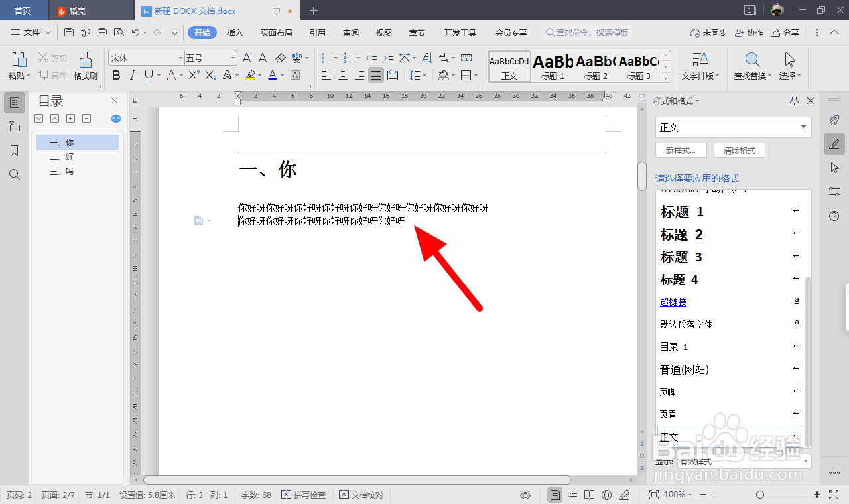849x504 pixels.
Task: Increase paragraph indent
Action: point(387,58)
